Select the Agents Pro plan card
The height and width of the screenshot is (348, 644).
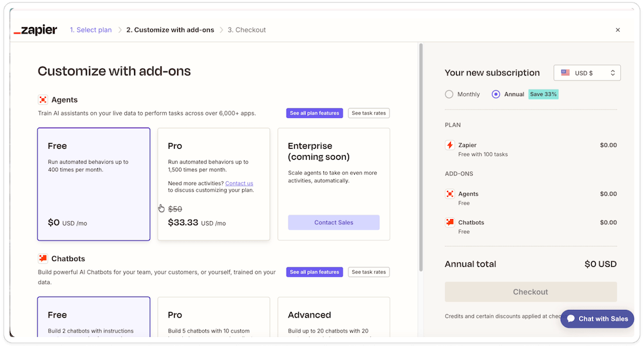214,184
